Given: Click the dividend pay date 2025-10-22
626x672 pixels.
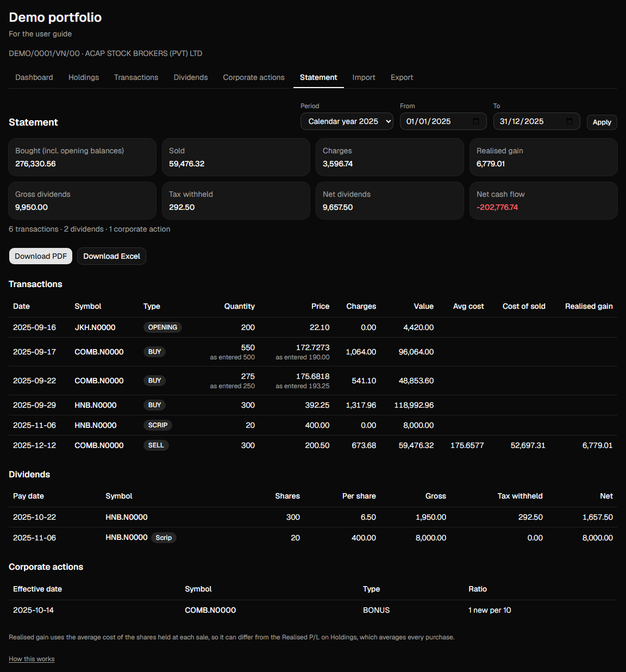Looking at the screenshot, I should tap(34, 517).
